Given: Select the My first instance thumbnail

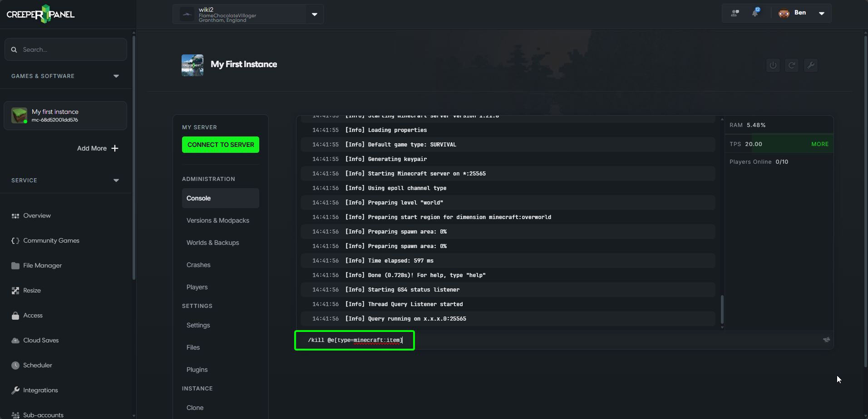Looking at the screenshot, I should coord(19,115).
